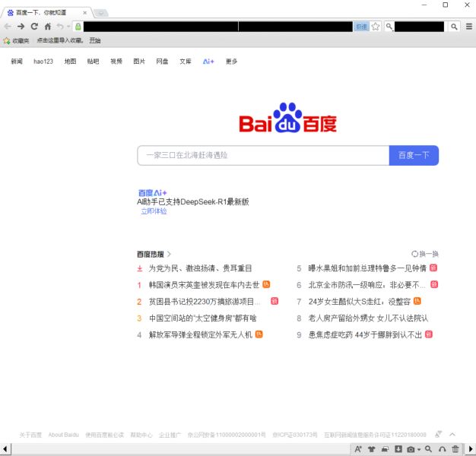Open the 收藏夹 favorites folder
This screenshot has height=456, width=476.
17,40
